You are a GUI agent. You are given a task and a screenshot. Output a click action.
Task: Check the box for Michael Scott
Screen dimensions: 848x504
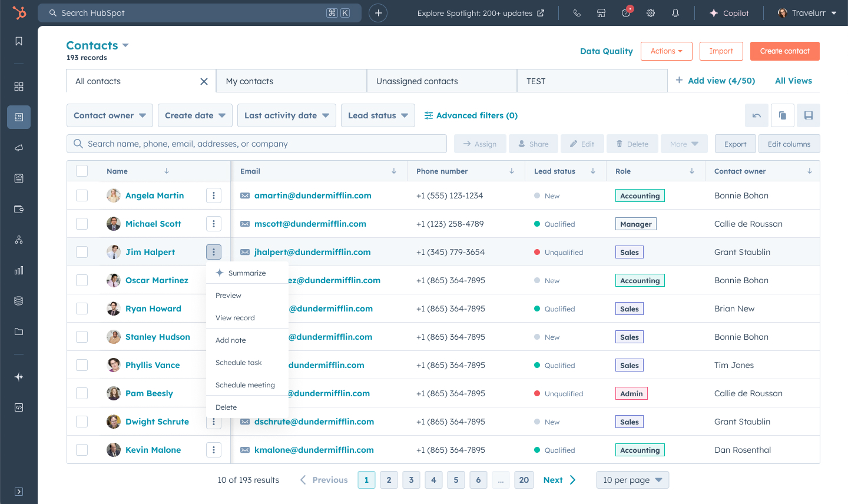(x=82, y=224)
